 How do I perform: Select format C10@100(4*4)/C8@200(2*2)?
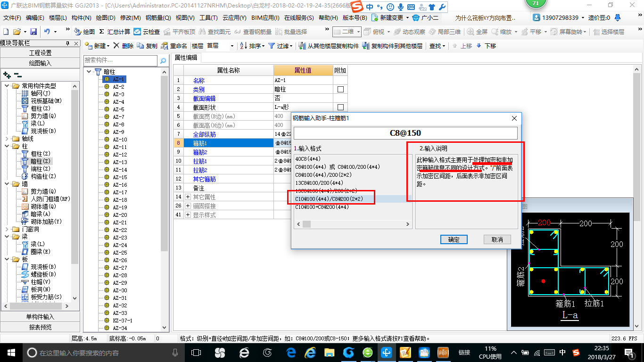click(x=329, y=199)
